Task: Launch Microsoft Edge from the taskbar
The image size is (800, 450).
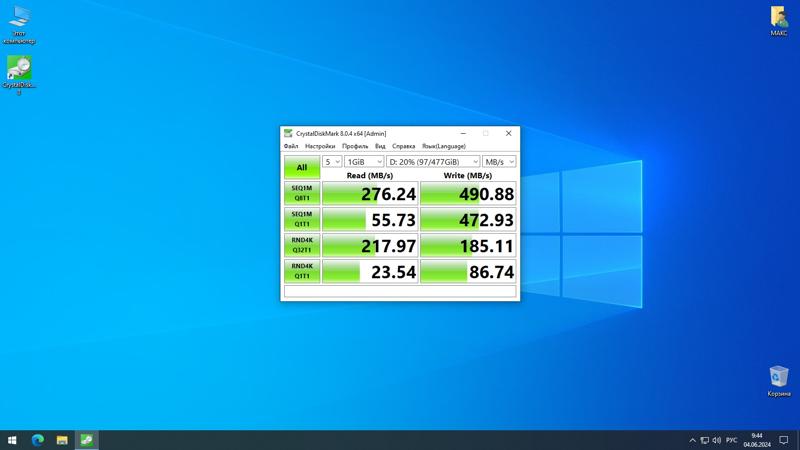Action: (x=38, y=440)
